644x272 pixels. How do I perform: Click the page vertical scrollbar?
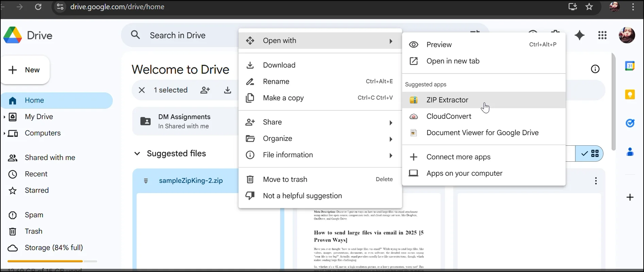point(613,102)
